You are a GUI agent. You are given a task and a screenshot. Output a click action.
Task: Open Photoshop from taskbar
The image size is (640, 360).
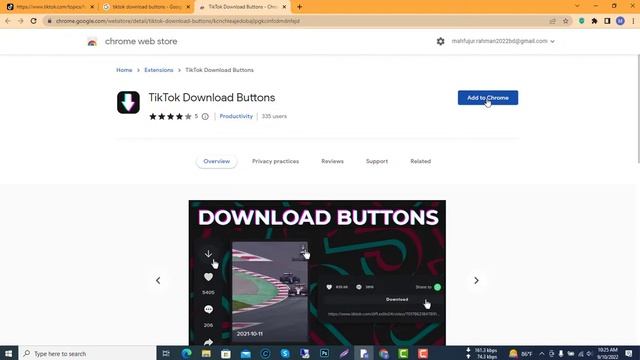[x=324, y=353]
